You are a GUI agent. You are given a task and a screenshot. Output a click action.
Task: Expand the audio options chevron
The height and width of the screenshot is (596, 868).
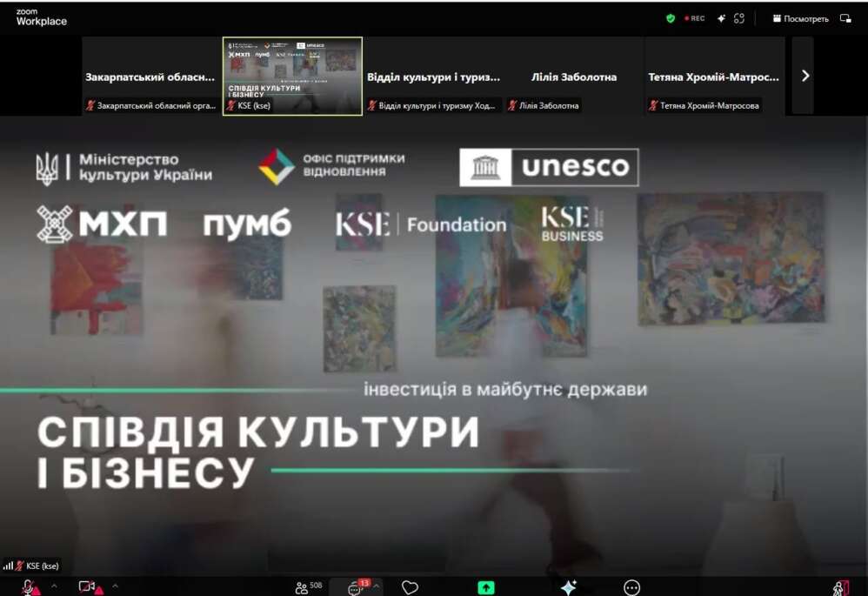(54, 586)
